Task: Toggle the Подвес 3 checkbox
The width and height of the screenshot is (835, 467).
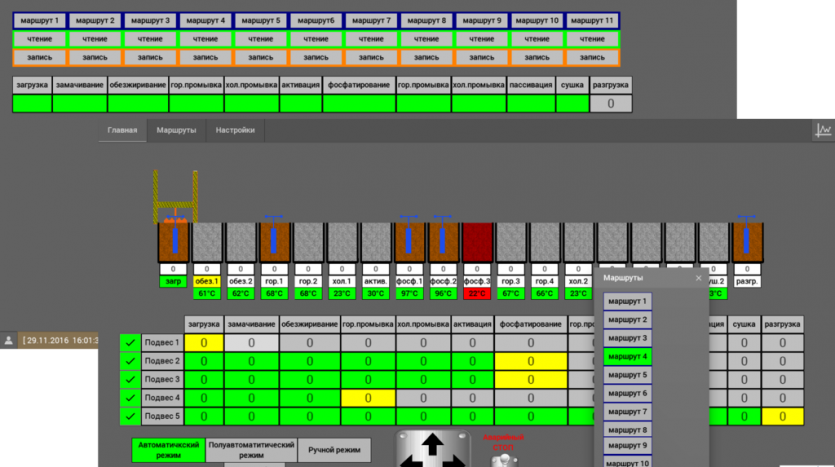Action: coord(130,379)
